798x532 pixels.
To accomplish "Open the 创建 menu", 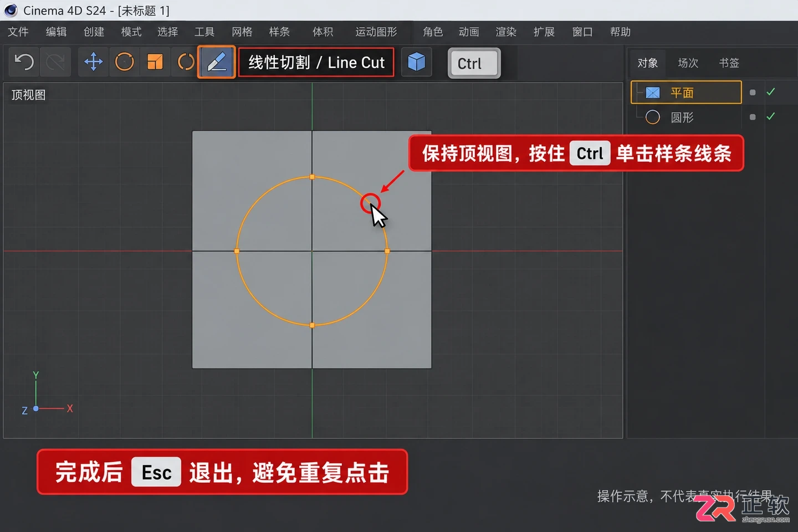I will click(94, 32).
